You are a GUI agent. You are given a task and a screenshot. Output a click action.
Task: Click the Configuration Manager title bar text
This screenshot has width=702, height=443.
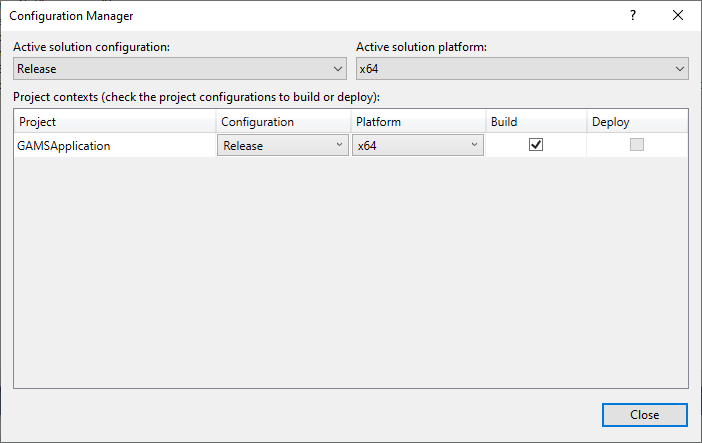point(71,16)
